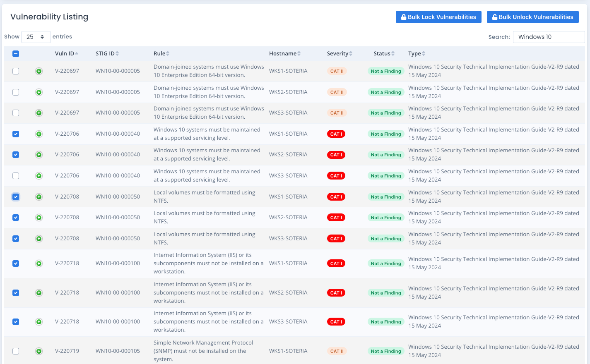Open row details for V-220708 WKS1-SOTERIA
This screenshot has height=364, width=590.
tap(39, 197)
